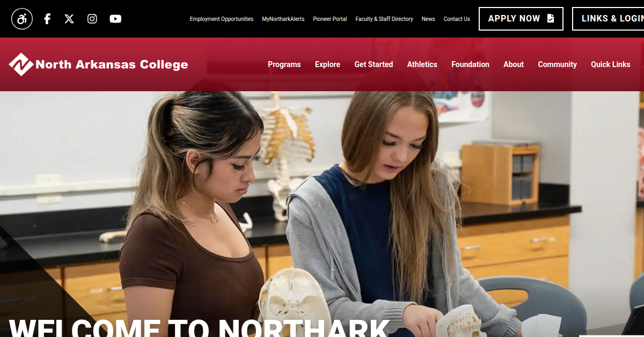Visit the Faculty & Staff Directory link
Image resolution: width=644 pixels, height=337 pixels.
tap(384, 19)
